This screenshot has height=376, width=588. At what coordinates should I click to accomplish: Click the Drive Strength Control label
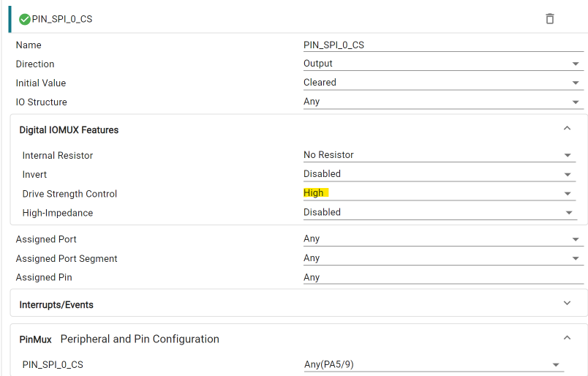click(69, 194)
